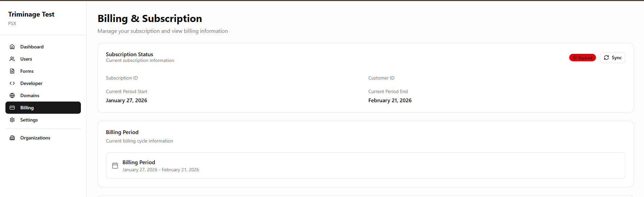Open the Developer page
The height and width of the screenshot is (197, 644).
pyautogui.click(x=31, y=83)
